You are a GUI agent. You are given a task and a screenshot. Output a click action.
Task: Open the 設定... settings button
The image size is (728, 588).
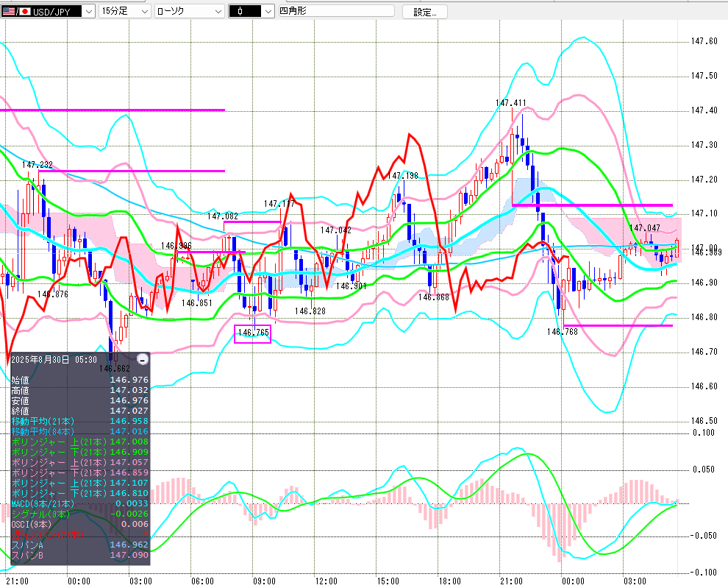425,12
